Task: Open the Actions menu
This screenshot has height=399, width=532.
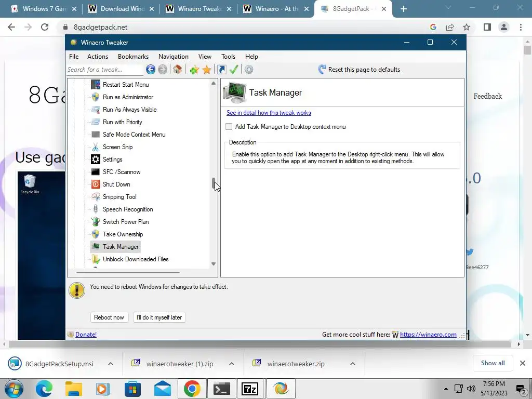Action: 98,57
